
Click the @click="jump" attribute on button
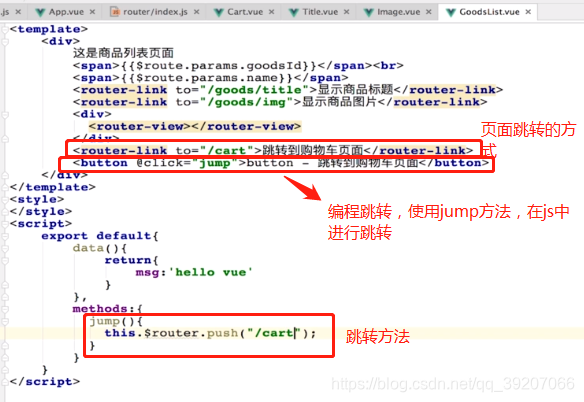click(187, 163)
